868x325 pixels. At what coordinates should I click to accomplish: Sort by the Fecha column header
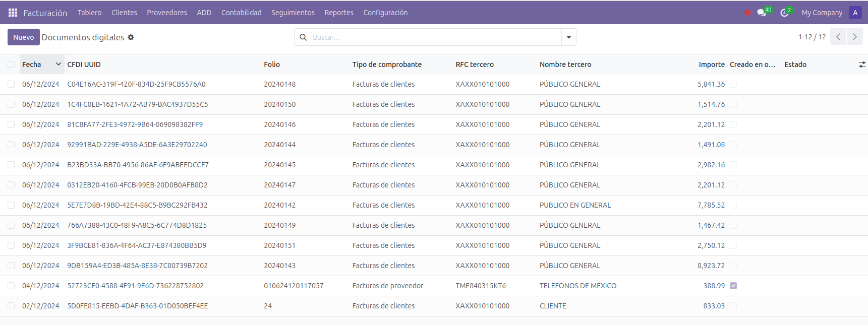pos(32,64)
